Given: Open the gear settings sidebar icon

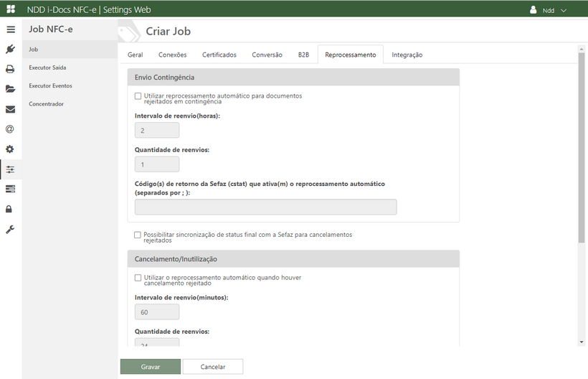Looking at the screenshot, I should 10,149.
